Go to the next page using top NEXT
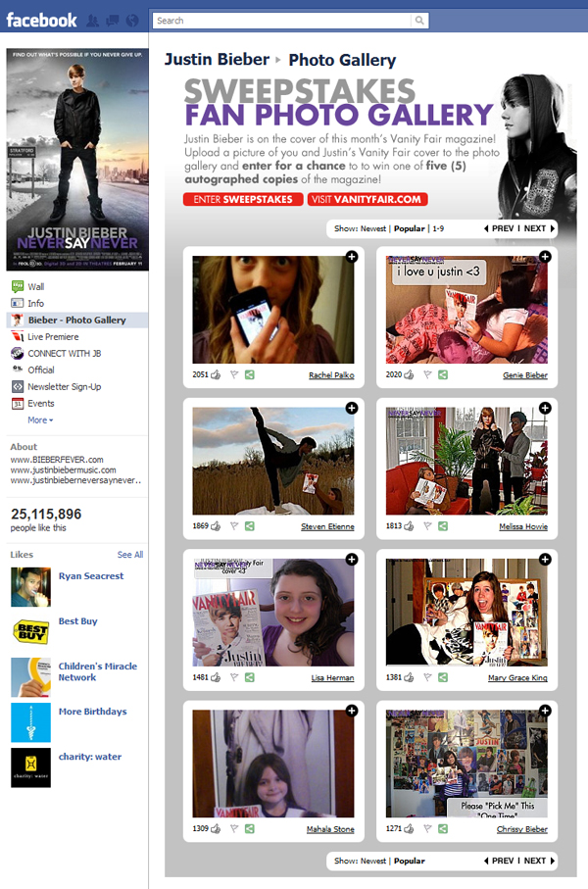The image size is (588, 889). pos(538,228)
